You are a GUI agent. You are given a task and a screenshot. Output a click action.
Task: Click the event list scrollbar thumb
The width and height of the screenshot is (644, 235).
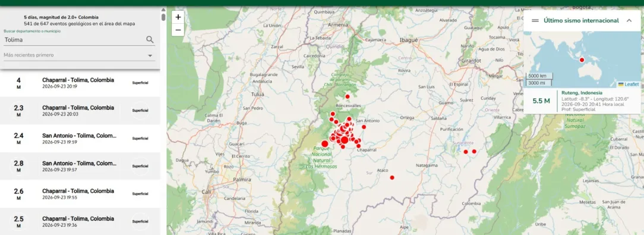pyautogui.click(x=163, y=17)
